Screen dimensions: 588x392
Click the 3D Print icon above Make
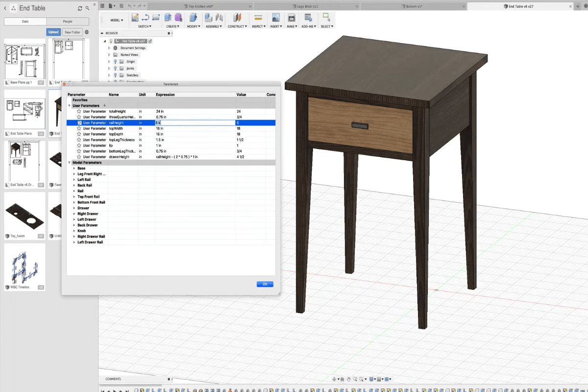click(x=291, y=18)
